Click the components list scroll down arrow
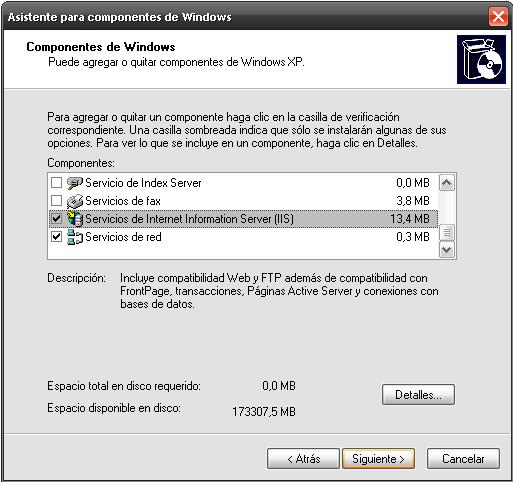This screenshot has width=513, height=482. coord(447,250)
